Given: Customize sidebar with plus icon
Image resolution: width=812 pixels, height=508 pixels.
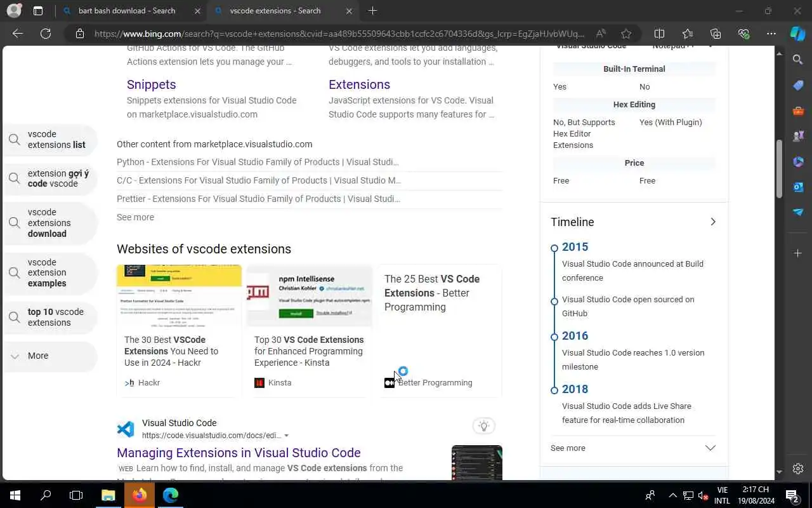Looking at the screenshot, I should (x=798, y=253).
